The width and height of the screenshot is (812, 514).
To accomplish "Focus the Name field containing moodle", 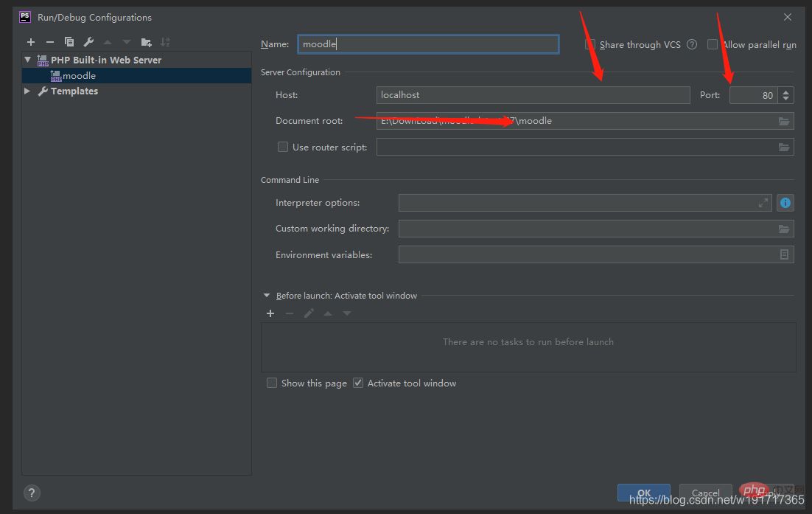I will coord(428,44).
